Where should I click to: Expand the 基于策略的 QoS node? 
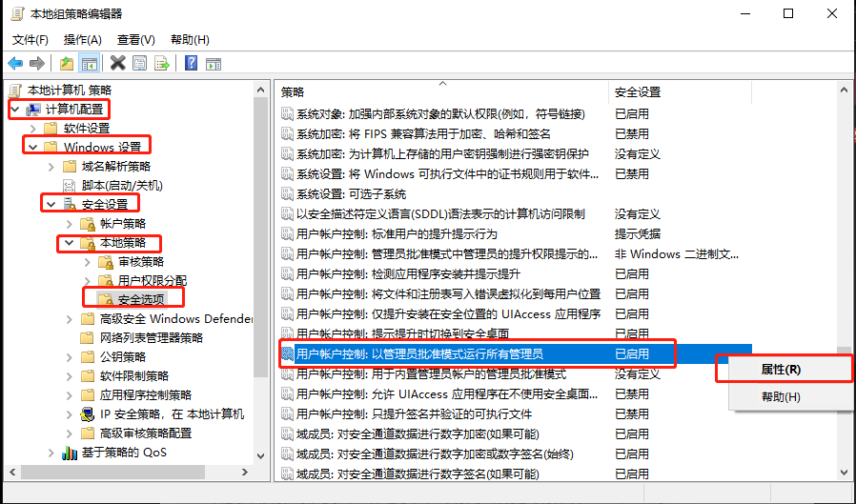click(x=51, y=453)
